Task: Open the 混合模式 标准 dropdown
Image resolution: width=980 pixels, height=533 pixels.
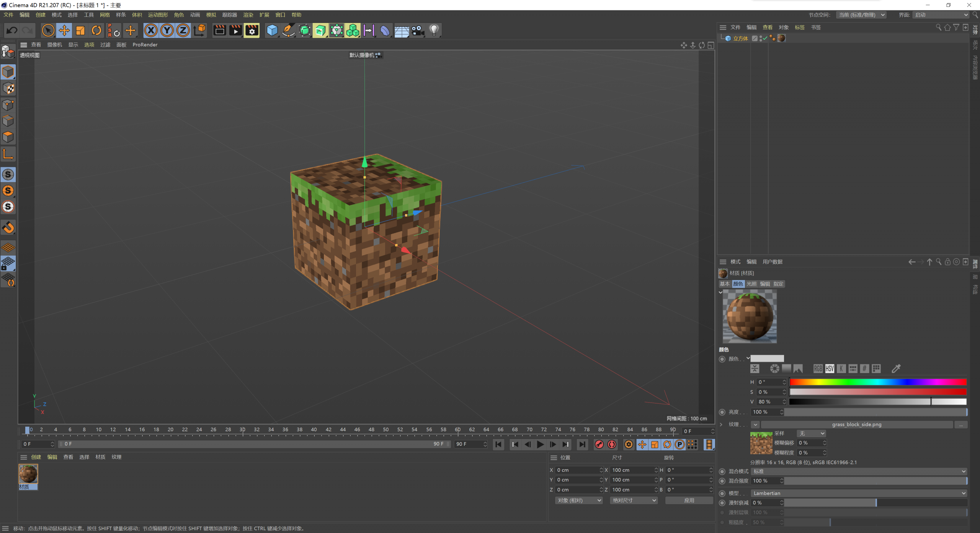Action: pyautogui.click(x=859, y=471)
